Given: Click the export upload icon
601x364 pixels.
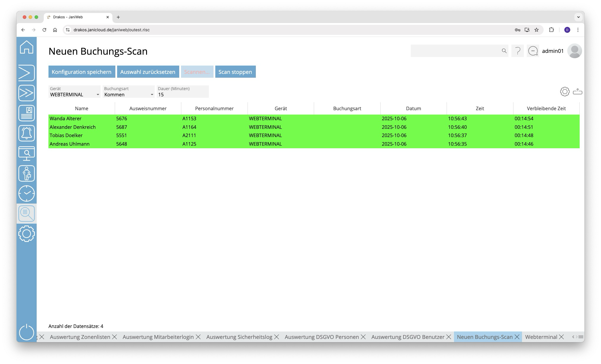Looking at the screenshot, I should [x=577, y=92].
